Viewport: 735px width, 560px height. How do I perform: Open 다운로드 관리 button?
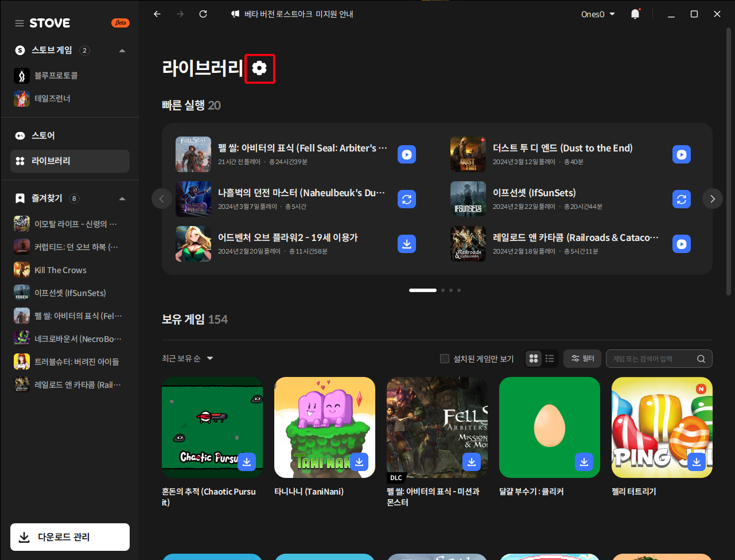(x=70, y=537)
